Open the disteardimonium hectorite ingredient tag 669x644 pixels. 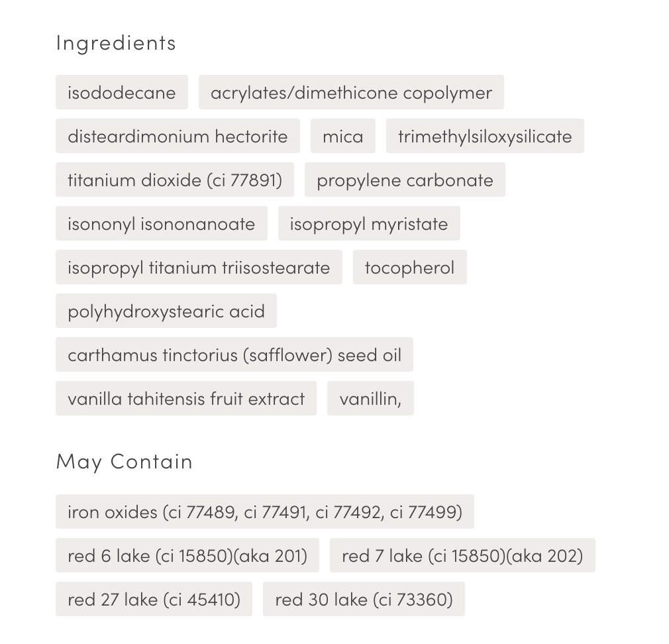coord(178,136)
